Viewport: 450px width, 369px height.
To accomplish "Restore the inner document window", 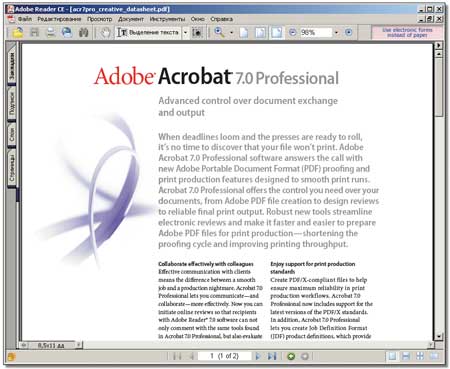I will click(x=430, y=19).
